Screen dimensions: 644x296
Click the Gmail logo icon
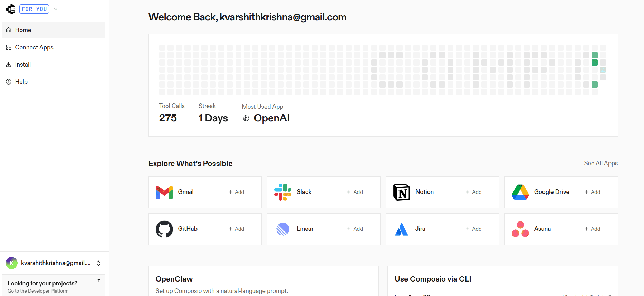(x=164, y=192)
